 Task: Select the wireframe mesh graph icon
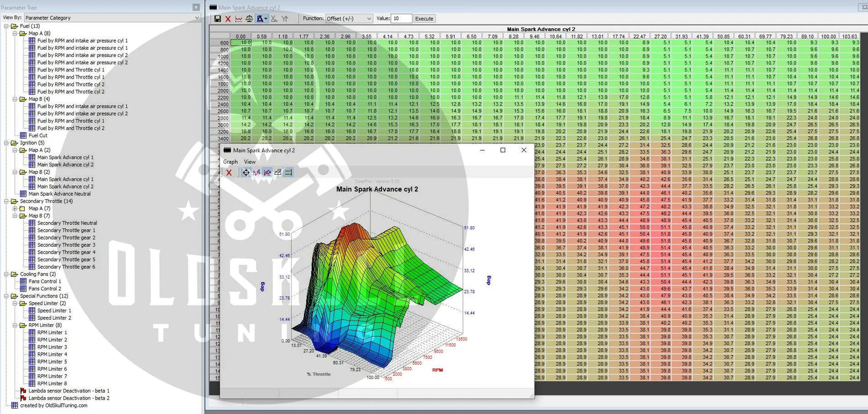tap(278, 173)
